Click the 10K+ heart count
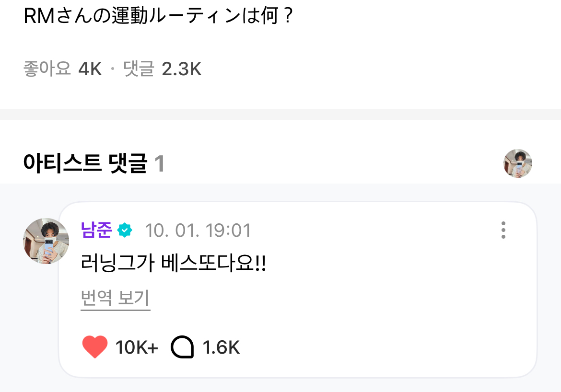The image size is (561, 392). pyautogui.click(x=137, y=347)
